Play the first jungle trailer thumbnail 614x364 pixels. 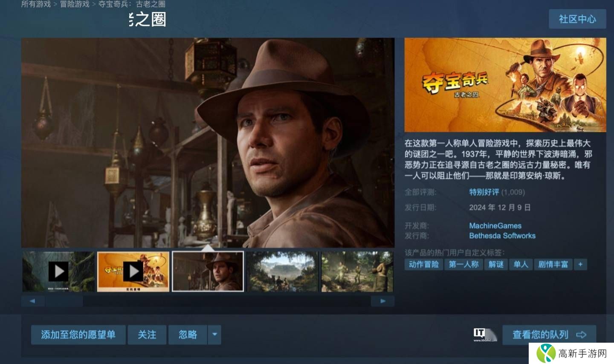tap(58, 272)
